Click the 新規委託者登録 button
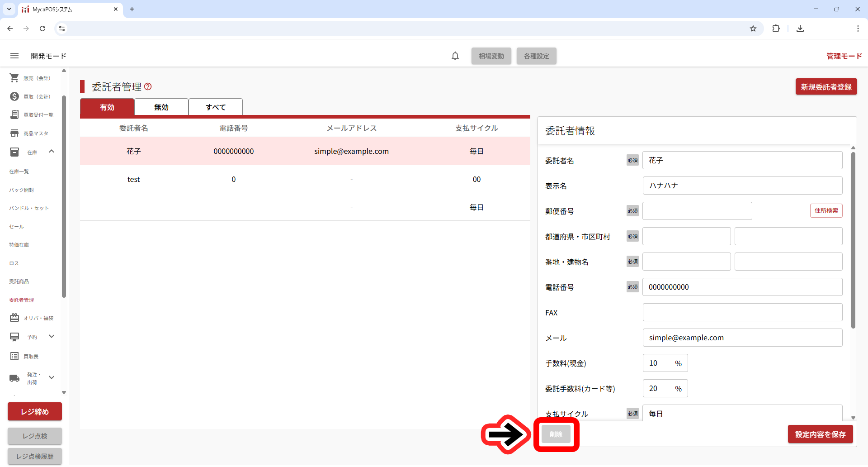868x467 pixels. [x=826, y=87]
